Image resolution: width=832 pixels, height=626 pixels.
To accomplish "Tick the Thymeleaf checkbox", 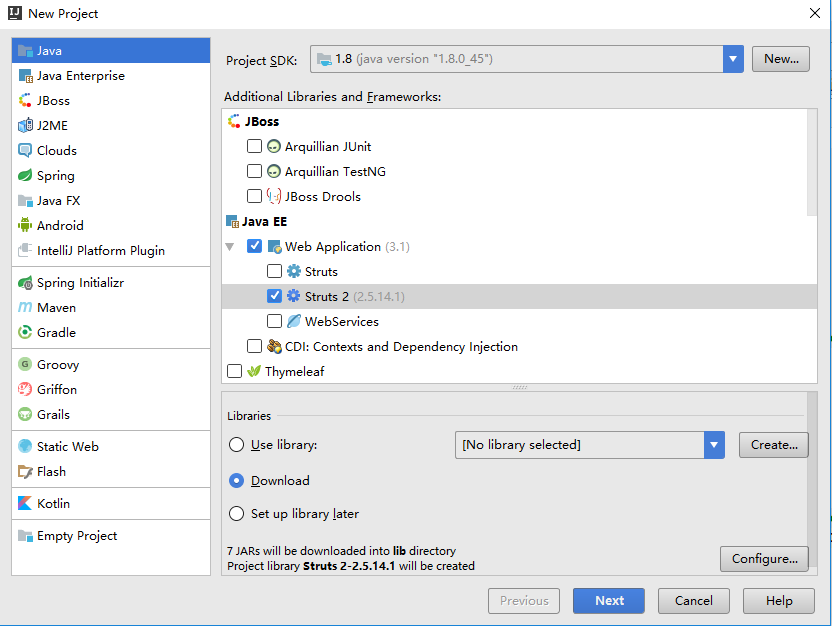I will [235, 371].
